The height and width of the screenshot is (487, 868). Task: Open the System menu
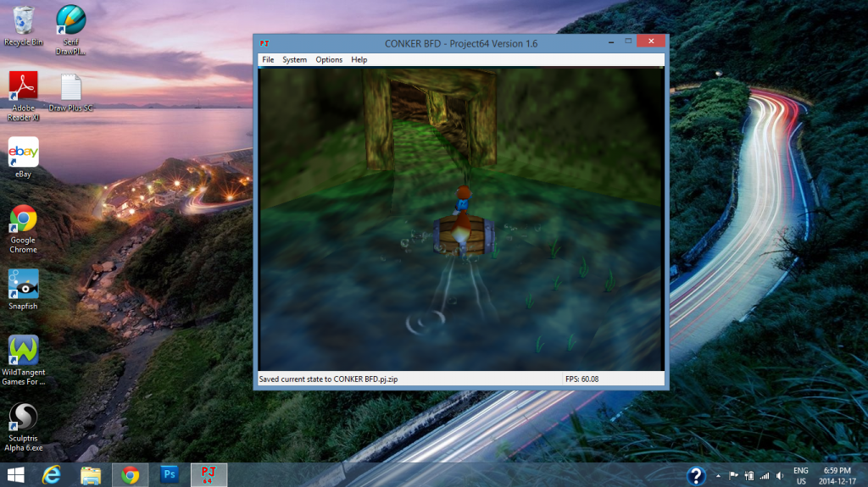pos(294,60)
